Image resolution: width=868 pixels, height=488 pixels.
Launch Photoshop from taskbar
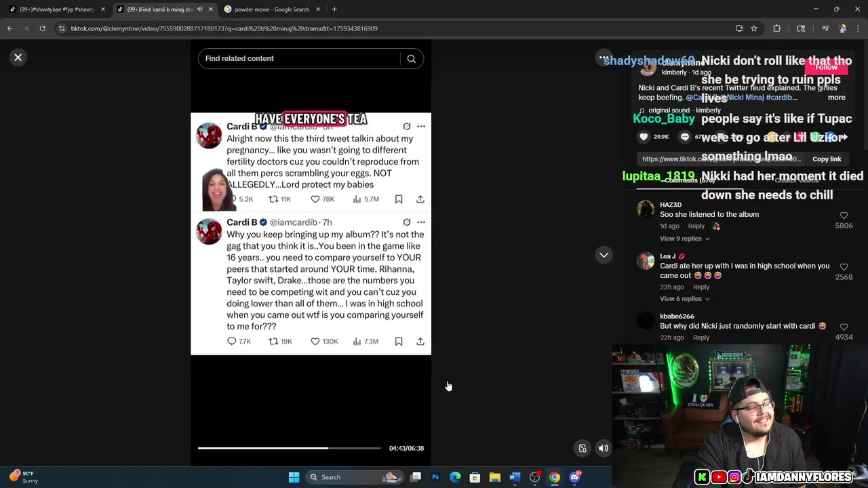click(x=435, y=477)
